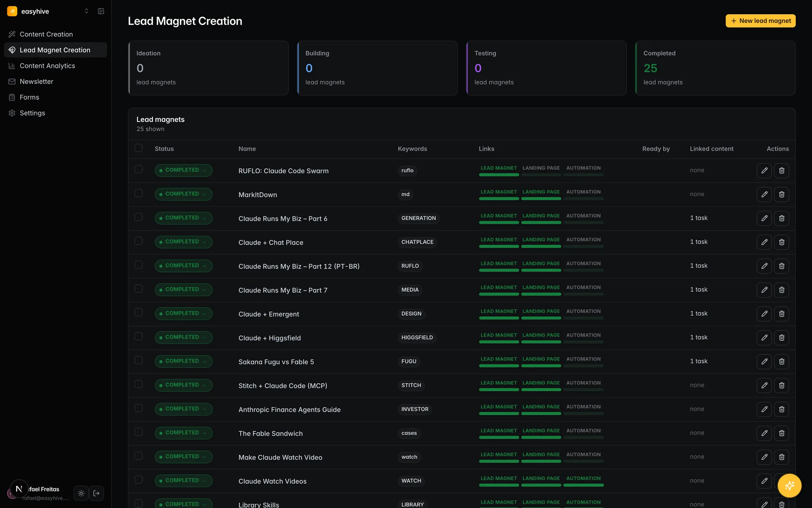Viewport: 812px width, 508px height.
Task: Delete Claude Runs My Biz – Part 7
Action: (x=782, y=290)
